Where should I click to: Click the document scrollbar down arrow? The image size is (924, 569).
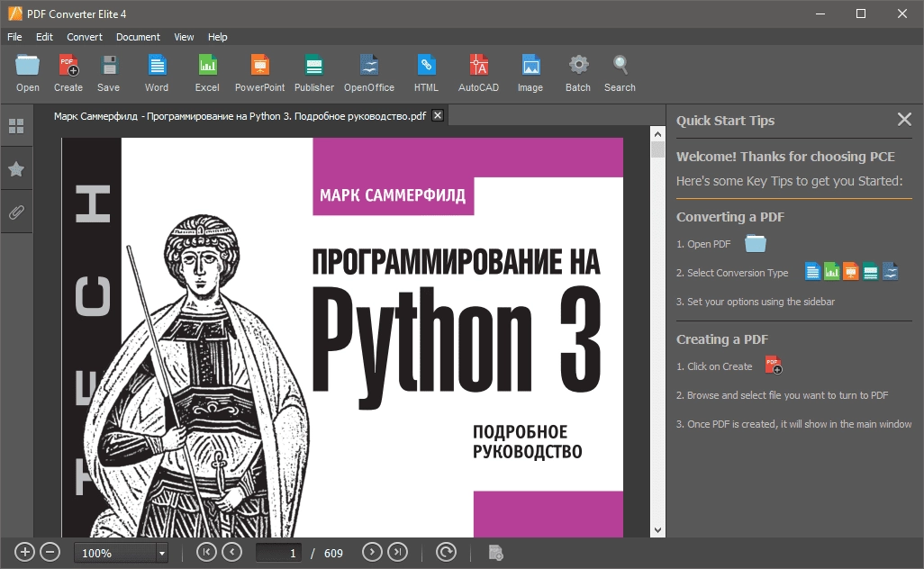point(657,530)
